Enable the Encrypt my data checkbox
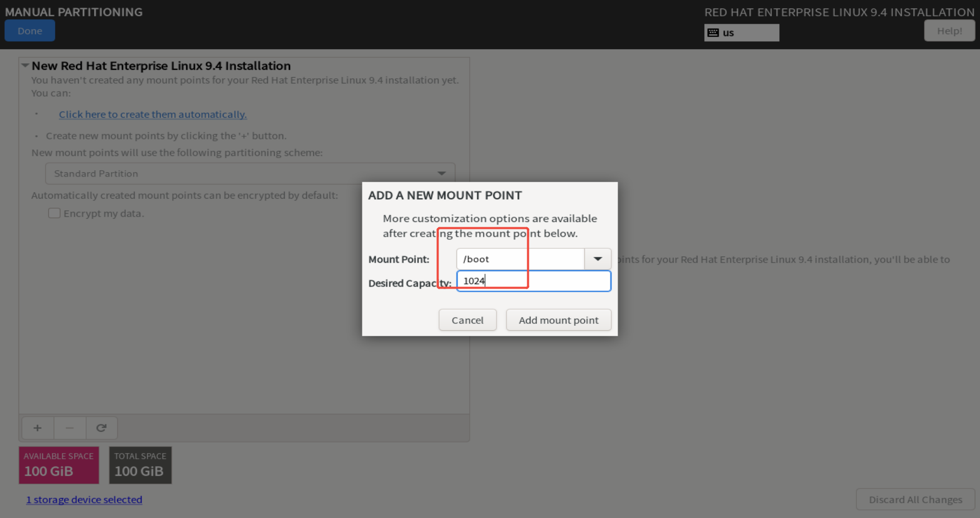The width and height of the screenshot is (980, 518). 54,213
